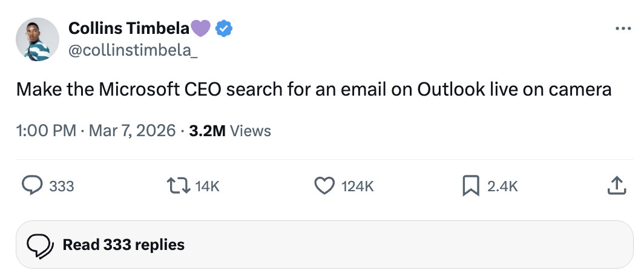Open the three-dot more options menu
The height and width of the screenshot is (276, 644).
622,28
